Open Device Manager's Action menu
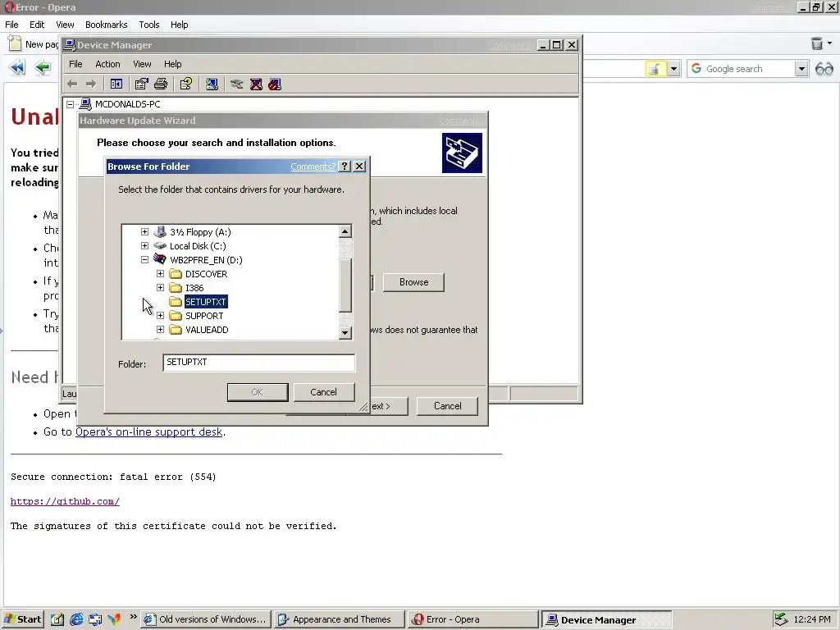 point(107,64)
